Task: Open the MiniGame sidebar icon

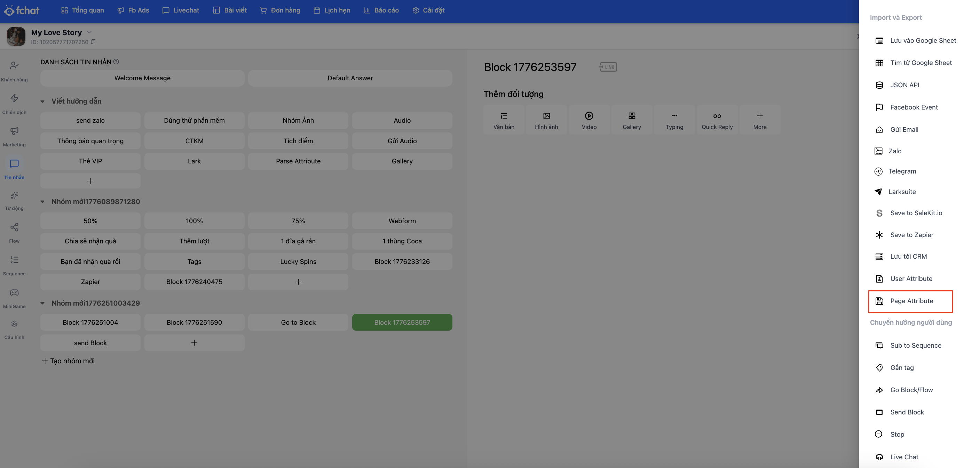Action: pyautogui.click(x=14, y=293)
